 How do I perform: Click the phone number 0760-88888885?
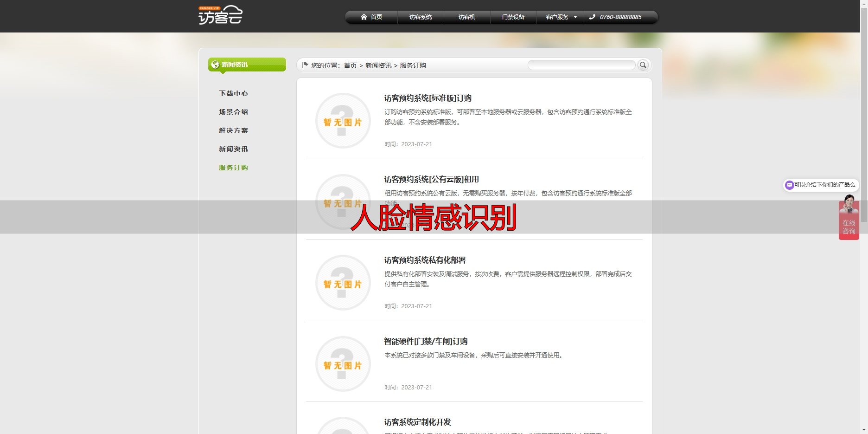pyautogui.click(x=621, y=17)
